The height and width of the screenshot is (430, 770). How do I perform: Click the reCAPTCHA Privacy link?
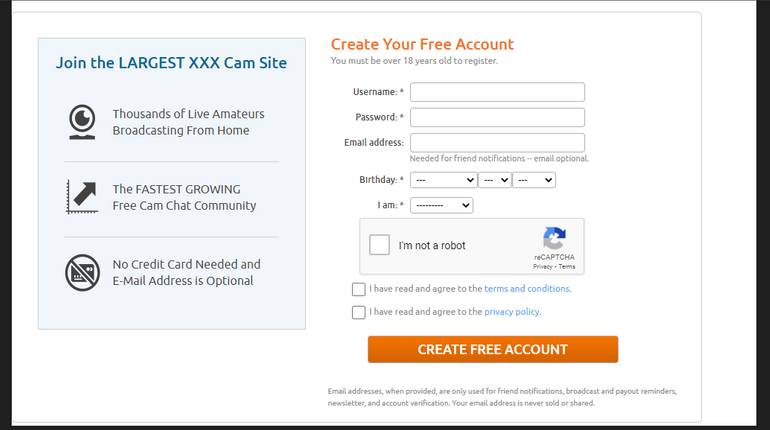click(543, 267)
